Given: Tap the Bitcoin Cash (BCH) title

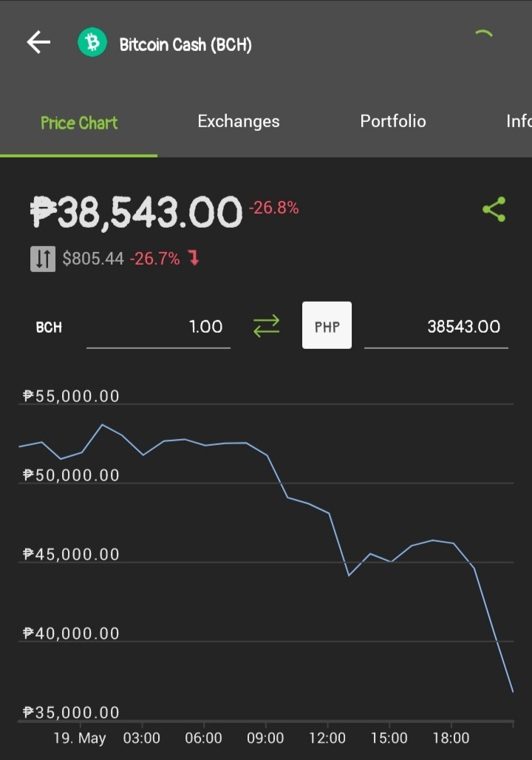Looking at the screenshot, I should [185, 44].
